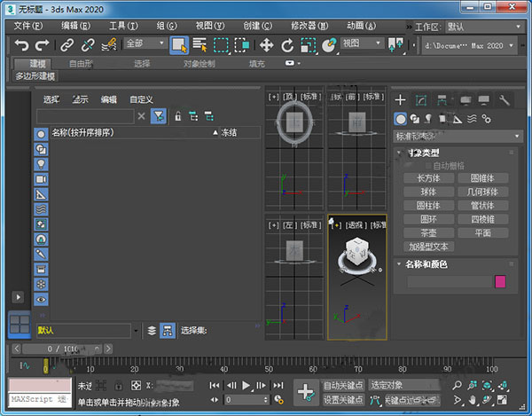Open the 默认 layer dropdown in Scene Explorer
532x416 pixels.
pyautogui.click(x=136, y=331)
